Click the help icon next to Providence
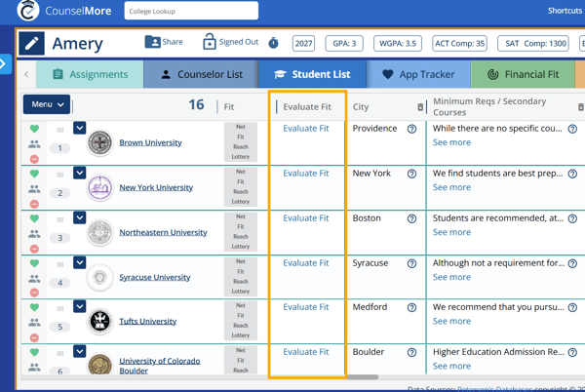This screenshot has width=585, height=392. (x=411, y=129)
